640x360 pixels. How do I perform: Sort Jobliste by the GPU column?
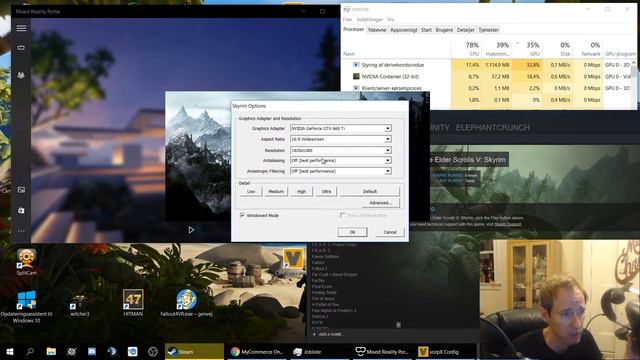click(527, 49)
